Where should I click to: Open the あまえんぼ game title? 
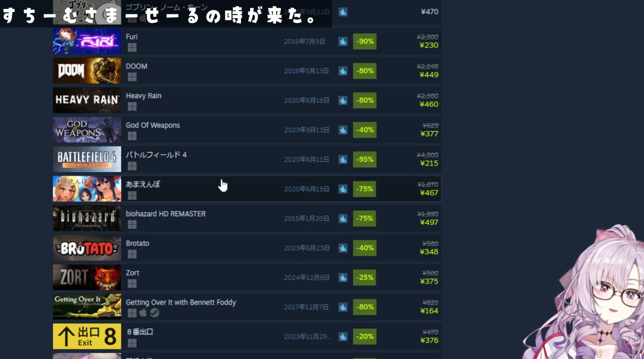click(x=143, y=184)
